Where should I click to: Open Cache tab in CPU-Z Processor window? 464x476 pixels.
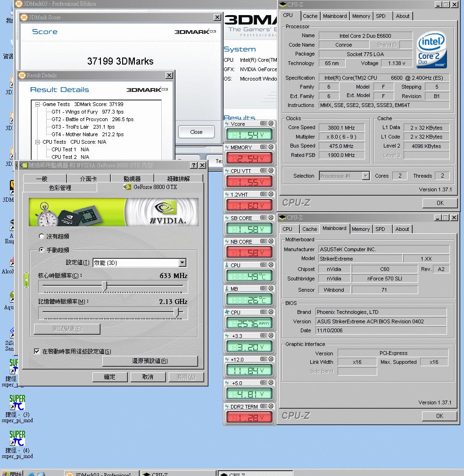pos(310,16)
